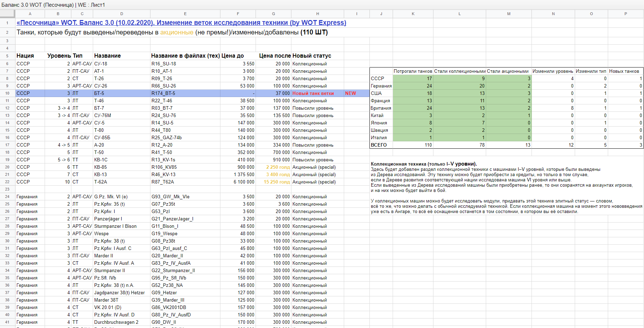Select the Потрогали танков summary header
The width and height of the screenshot is (644, 328).
coord(413,71)
